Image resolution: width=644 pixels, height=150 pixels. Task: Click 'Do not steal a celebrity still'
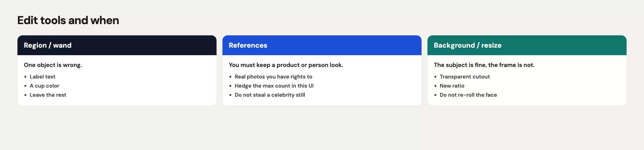click(270, 95)
